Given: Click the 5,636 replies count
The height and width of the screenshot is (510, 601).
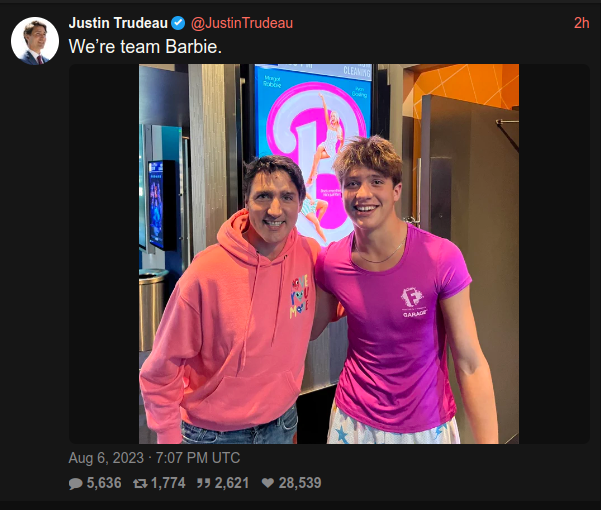Looking at the screenshot, I should 104,483.
